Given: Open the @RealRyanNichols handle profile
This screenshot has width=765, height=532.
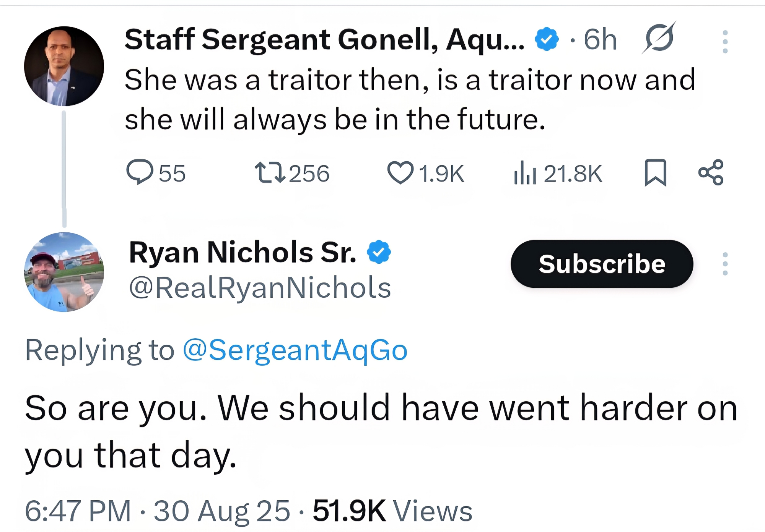Looking at the screenshot, I should pyautogui.click(x=260, y=288).
